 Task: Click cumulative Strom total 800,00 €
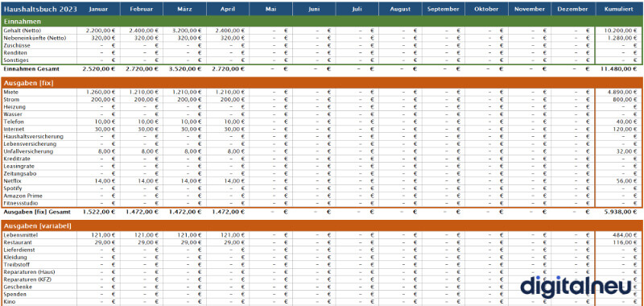click(x=625, y=99)
